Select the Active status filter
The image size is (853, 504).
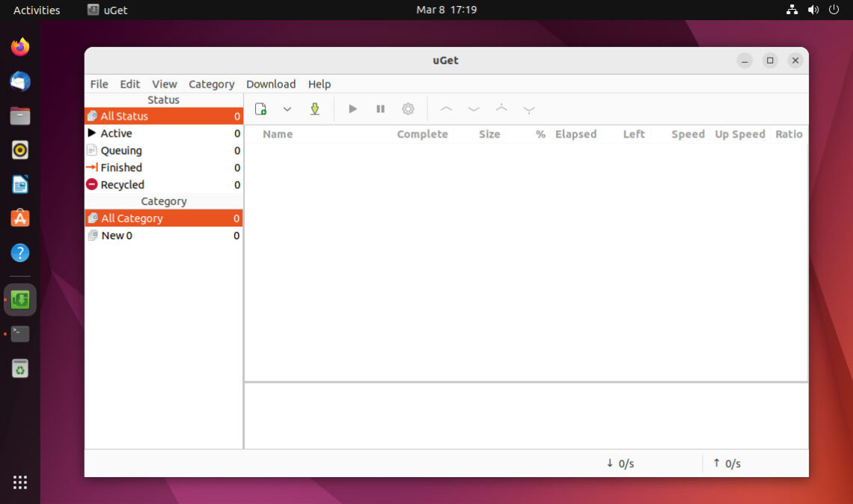(164, 133)
